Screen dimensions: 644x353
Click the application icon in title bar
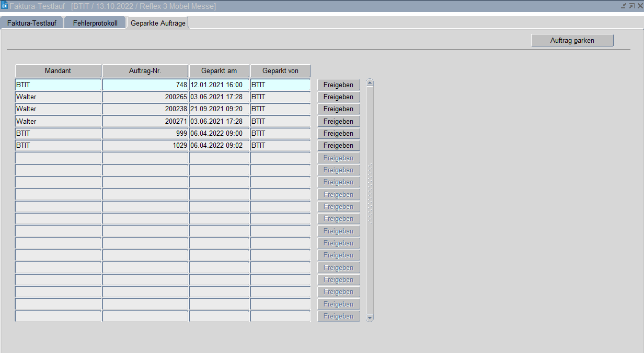tap(4, 6)
